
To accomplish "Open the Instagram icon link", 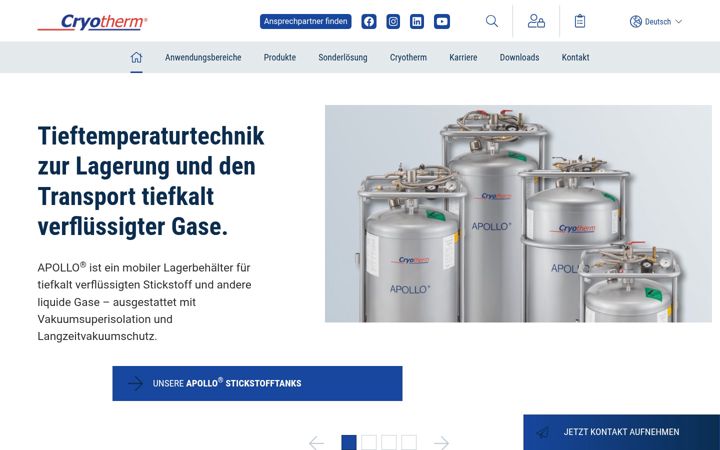I will pos(393,22).
